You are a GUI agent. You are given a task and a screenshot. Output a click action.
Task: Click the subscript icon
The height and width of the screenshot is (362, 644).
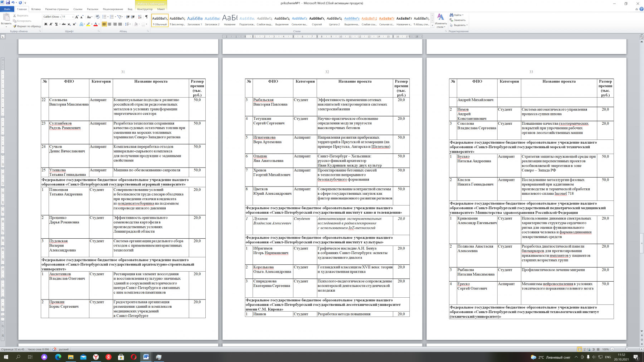[69, 24]
